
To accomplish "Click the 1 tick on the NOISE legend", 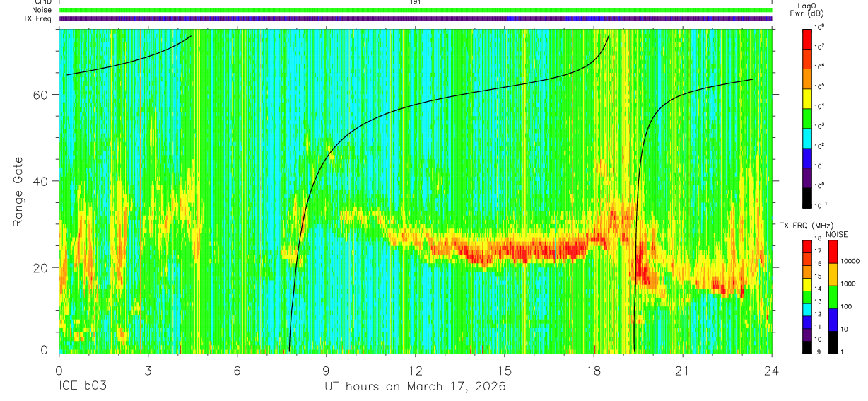I will click(843, 352).
